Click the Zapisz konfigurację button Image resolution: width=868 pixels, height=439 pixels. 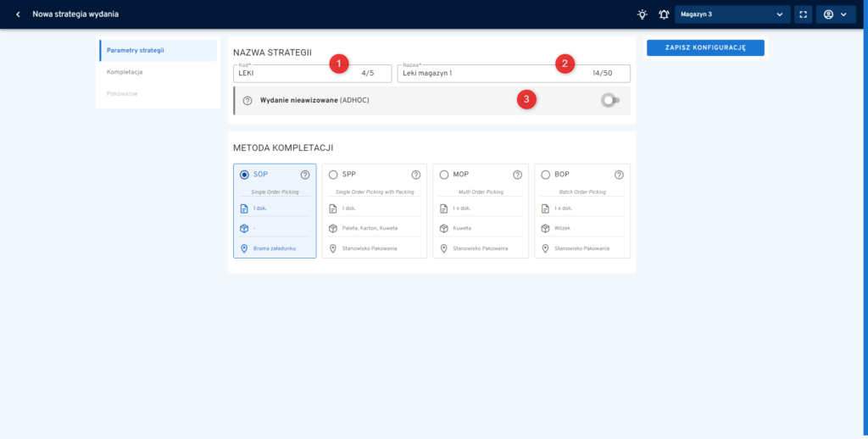coord(705,48)
